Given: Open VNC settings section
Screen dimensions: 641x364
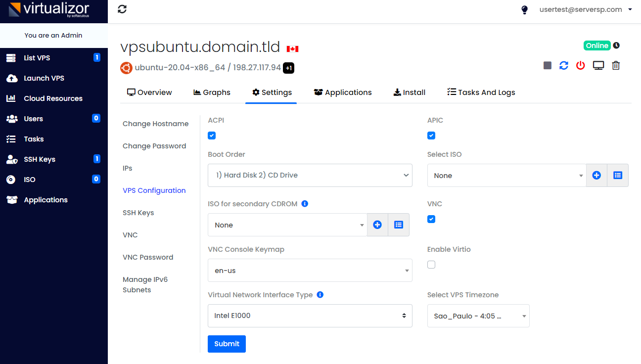Looking at the screenshot, I should click(130, 235).
